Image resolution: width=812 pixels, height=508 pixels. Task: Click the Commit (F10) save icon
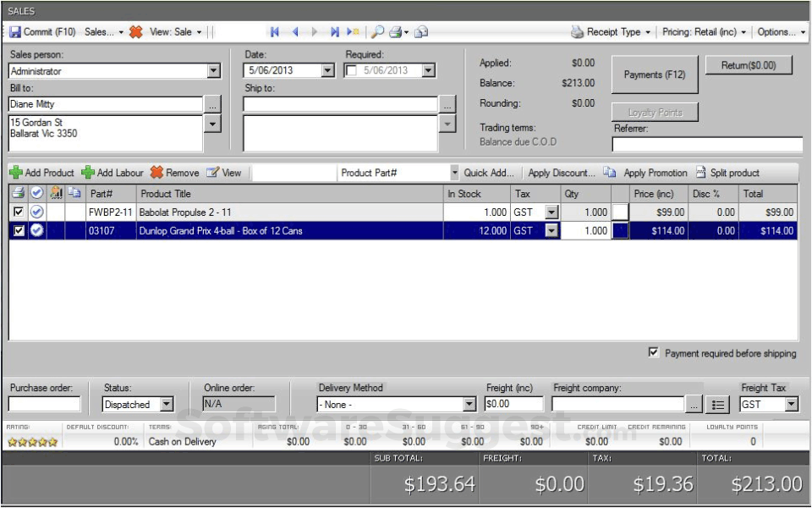(15, 31)
